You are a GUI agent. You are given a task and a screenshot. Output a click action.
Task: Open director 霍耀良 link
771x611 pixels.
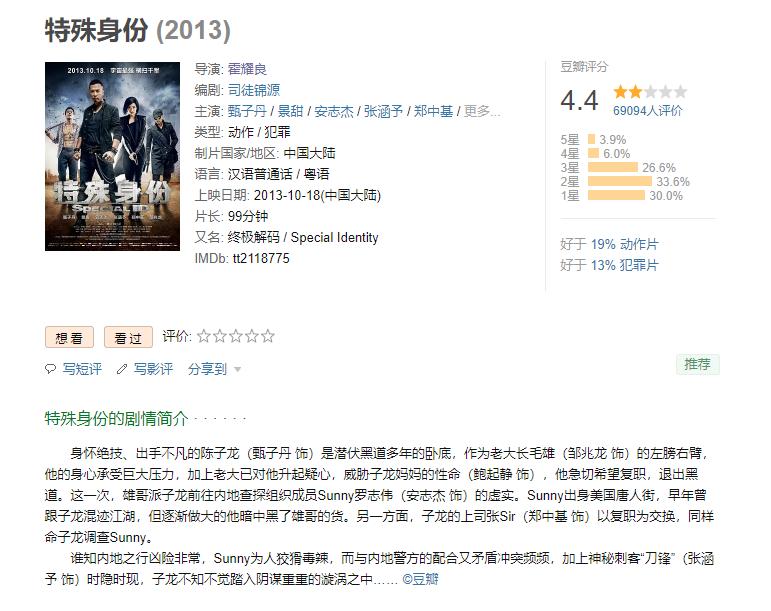coord(247,69)
